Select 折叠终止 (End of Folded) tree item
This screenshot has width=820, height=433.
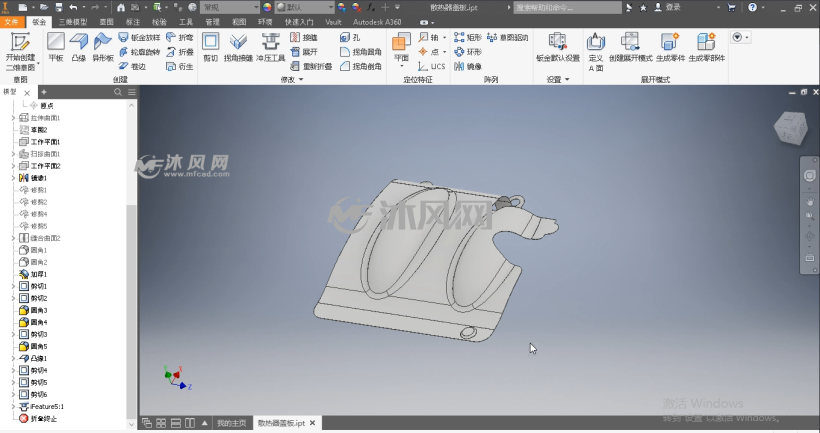coord(38,418)
